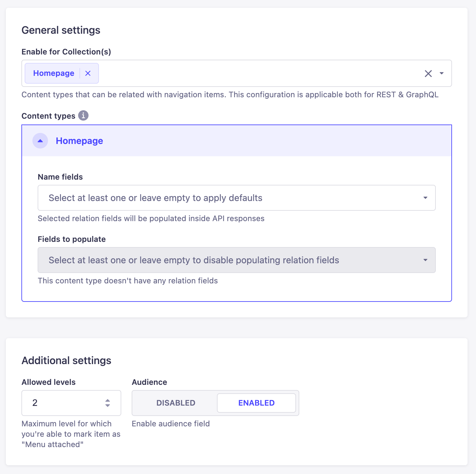Click the Additional settings heading

(66, 361)
